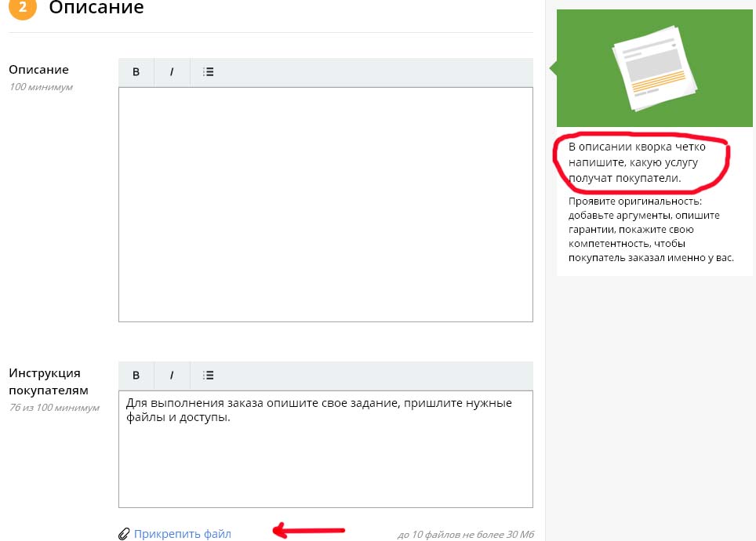Screen dimensions: 756x541
Task: Click the orange step 2 badge
Action: pyautogui.click(x=23, y=9)
